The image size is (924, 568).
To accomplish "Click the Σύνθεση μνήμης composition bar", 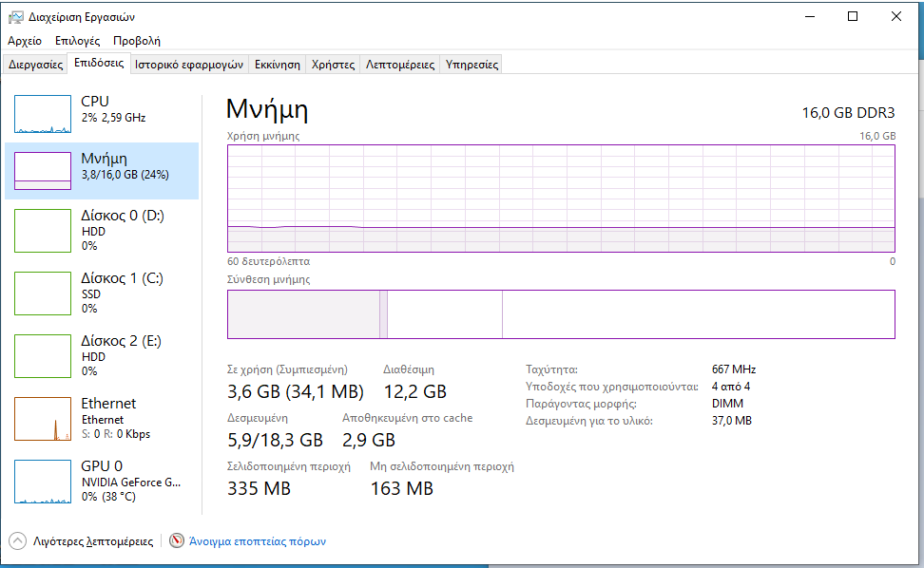I will pos(561,314).
